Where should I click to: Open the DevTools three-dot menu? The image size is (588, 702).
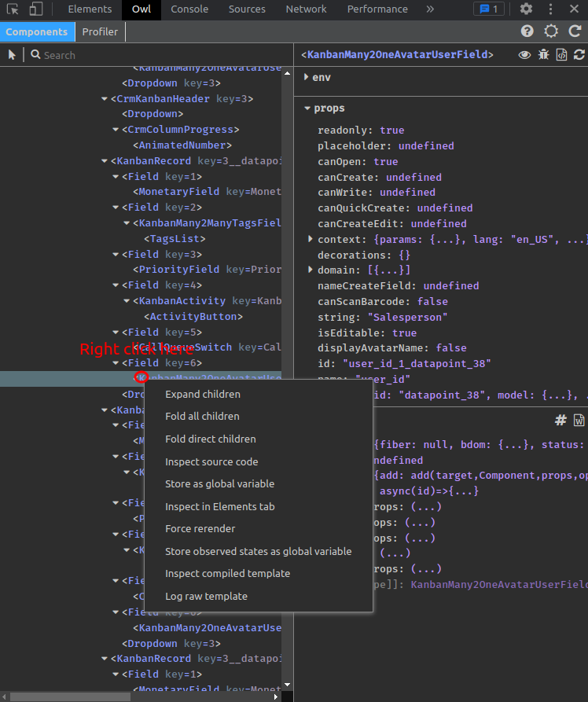pyautogui.click(x=550, y=9)
